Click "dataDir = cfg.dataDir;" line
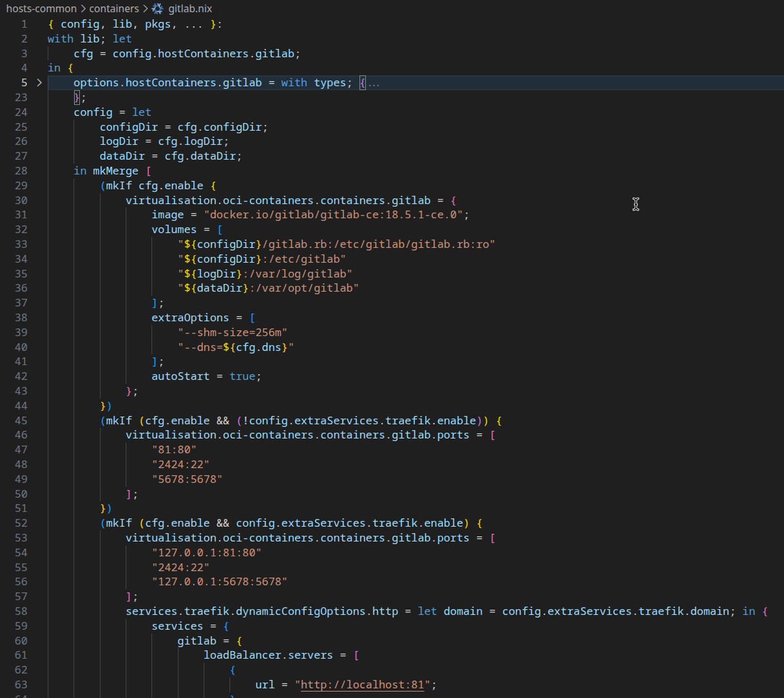 (171, 156)
